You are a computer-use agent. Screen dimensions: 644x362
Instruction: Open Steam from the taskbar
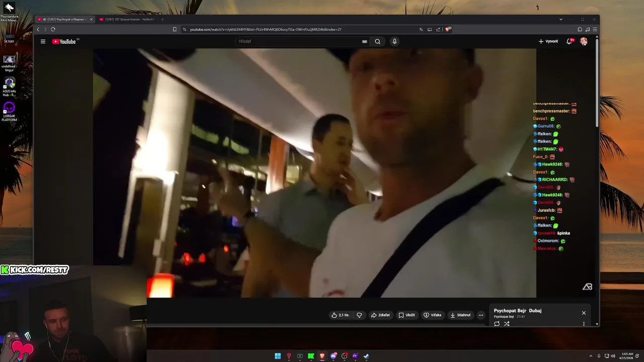(x=366, y=356)
